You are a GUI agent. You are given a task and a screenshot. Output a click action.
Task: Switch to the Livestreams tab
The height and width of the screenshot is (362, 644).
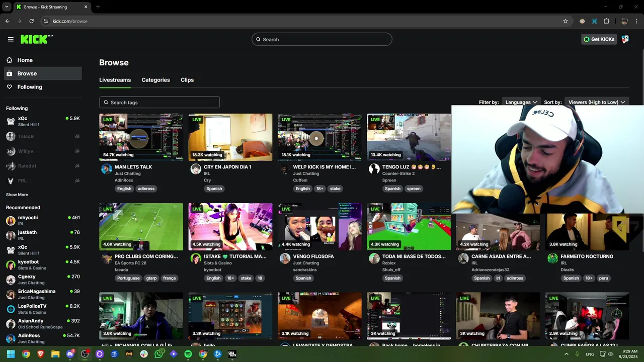pos(115,80)
